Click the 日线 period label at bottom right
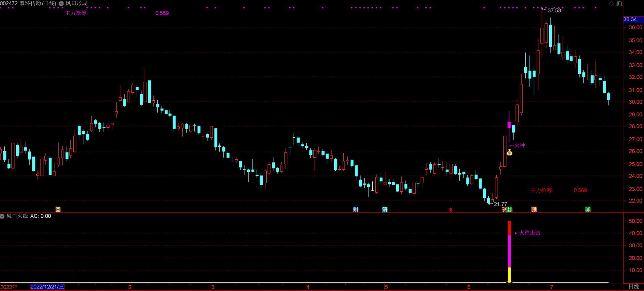 634,287
